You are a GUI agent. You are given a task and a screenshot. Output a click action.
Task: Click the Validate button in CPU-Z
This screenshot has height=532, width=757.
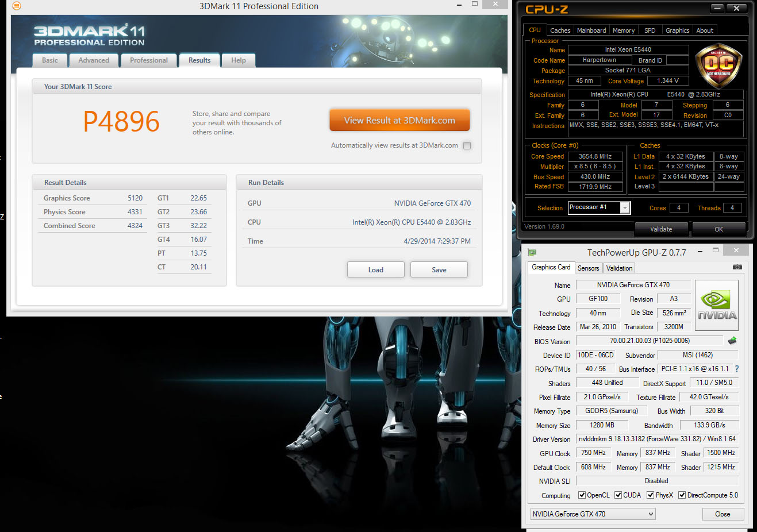tap(661, 229)
